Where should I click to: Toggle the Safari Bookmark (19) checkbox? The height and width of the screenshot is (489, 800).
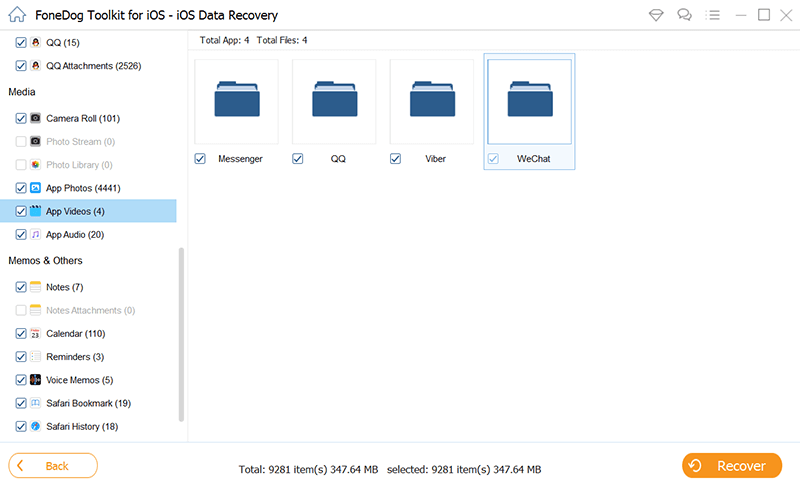(x=20, y=403)
